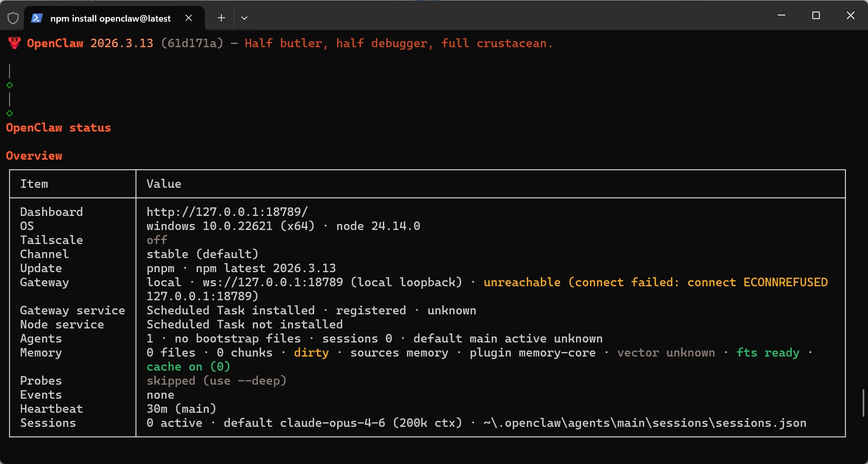This screenshot has width=868, height=464.
Task: Click the 'OpenClaw status' heading
Action: 58,128
